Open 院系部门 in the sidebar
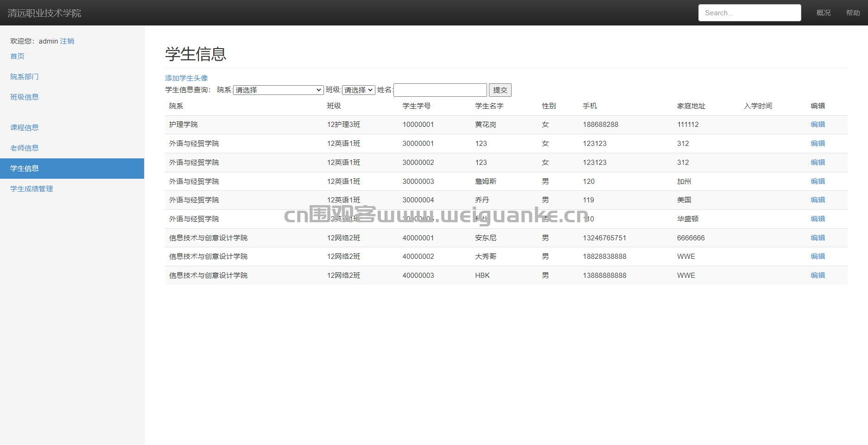The width and height of the screenshot is (868, 445). [x=25, y=76]
